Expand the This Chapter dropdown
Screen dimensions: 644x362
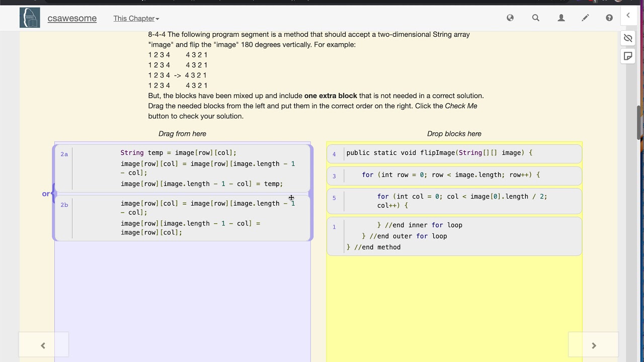click(x=136, y=19)
